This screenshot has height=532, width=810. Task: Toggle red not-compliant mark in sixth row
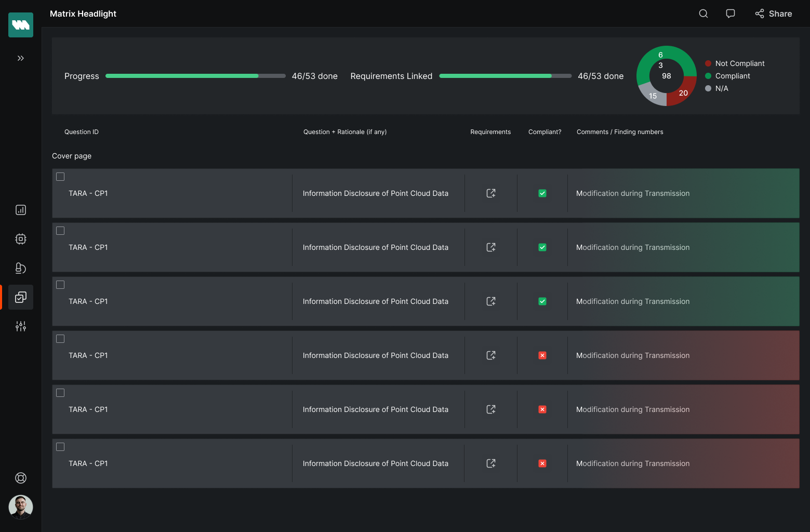coord(542,463)
